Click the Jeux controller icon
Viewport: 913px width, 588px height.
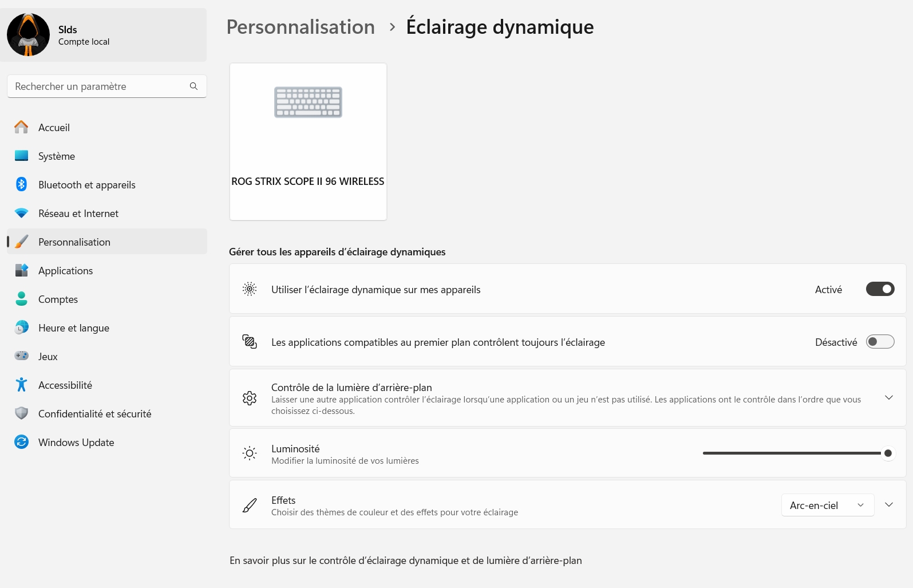click(x=21, y=356)
